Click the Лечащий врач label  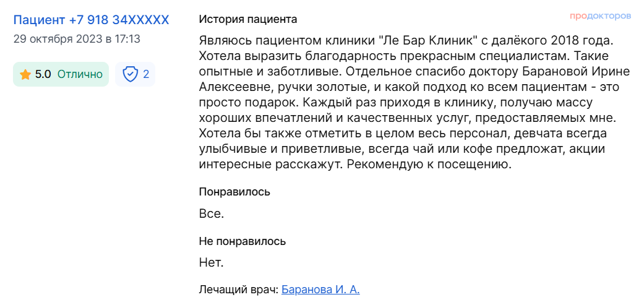[239, 289]
